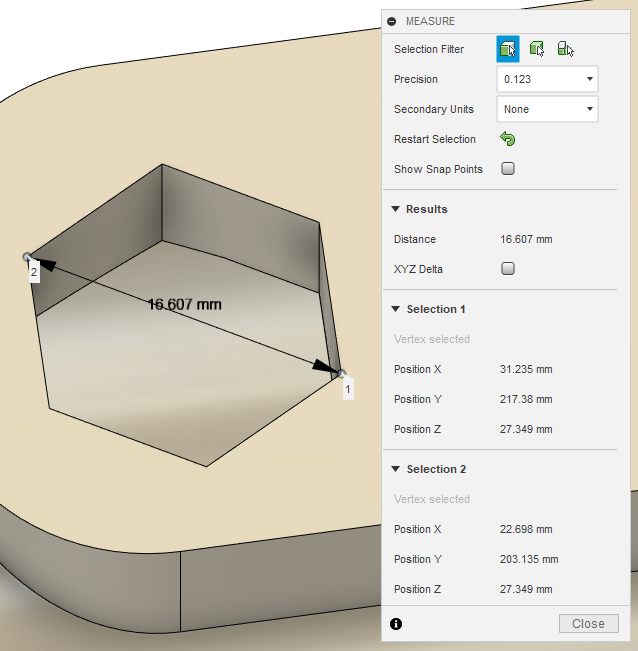Collapse the Selection 2 section
Image resolution: width=638 pixels, height=651 pixels.
pyautogui.click(x=396, y=469)
